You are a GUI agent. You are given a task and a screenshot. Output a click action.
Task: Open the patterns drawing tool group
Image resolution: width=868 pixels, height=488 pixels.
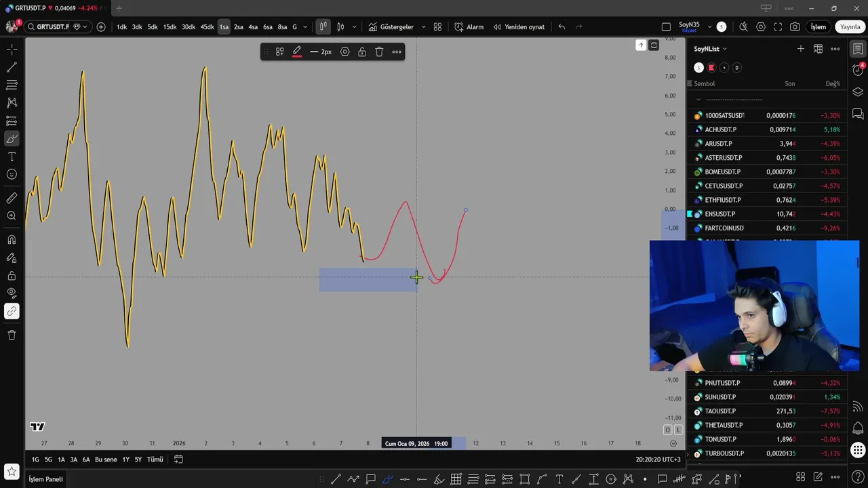(12, 103)
